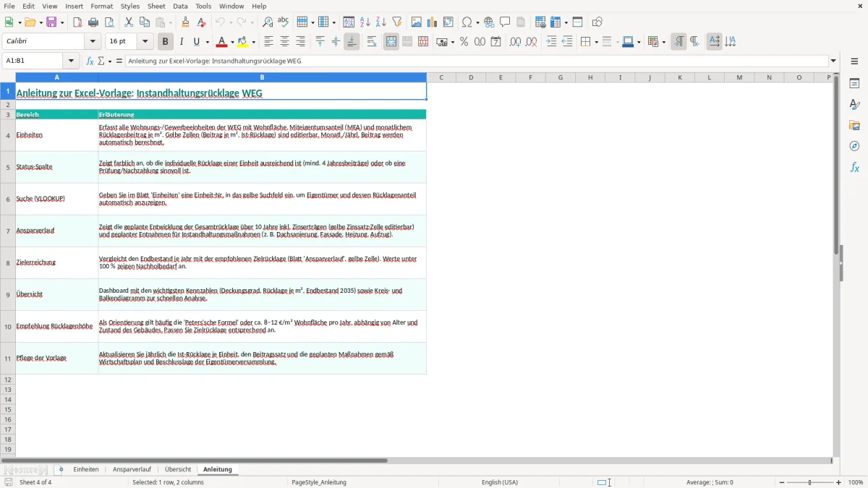This screenshot has height=488, width=868.
Task: Click the Clear Direct Formatting icon
Action: click(x=201, y=22)
